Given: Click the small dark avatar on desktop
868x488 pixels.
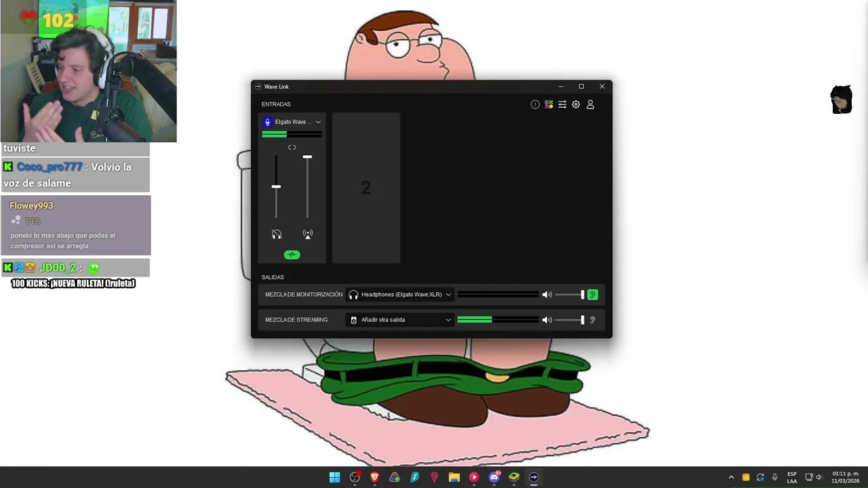Looking at the screenshot, I should [842, 100].
